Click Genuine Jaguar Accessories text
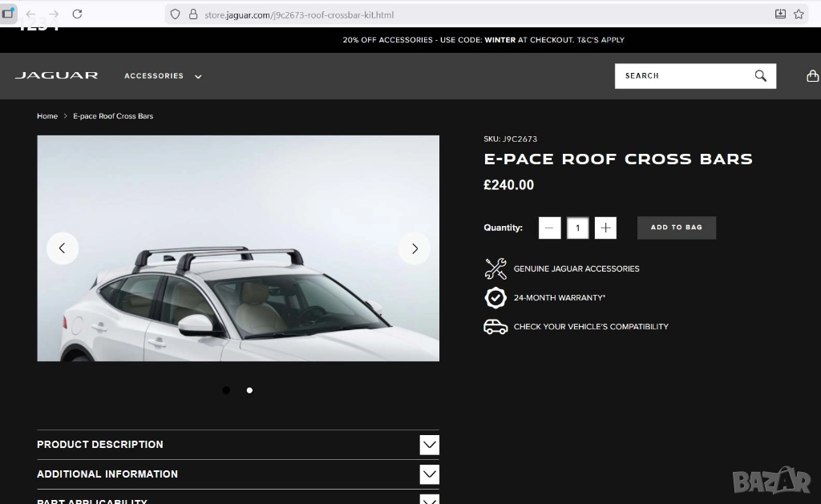821x504 pixels. point(576,268)
